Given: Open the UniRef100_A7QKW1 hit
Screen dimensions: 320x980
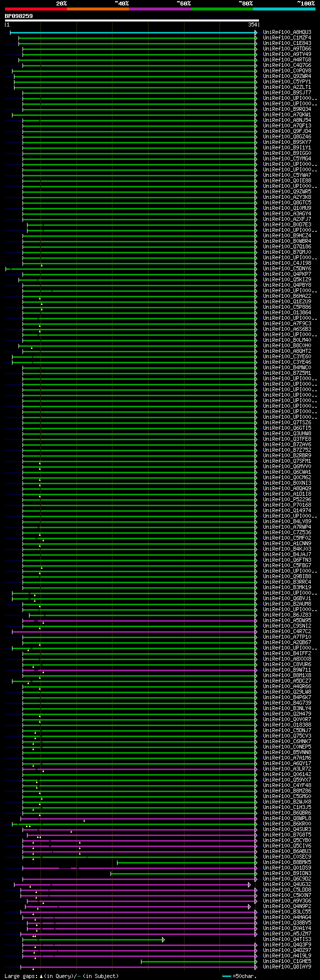Looking at the screenshot, I should click(287, 114).
